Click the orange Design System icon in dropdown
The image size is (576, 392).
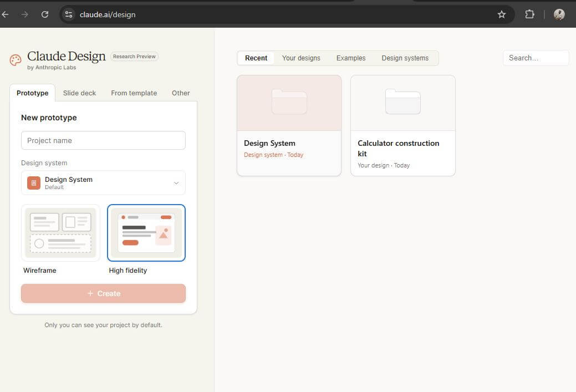(x=34, y=182)
